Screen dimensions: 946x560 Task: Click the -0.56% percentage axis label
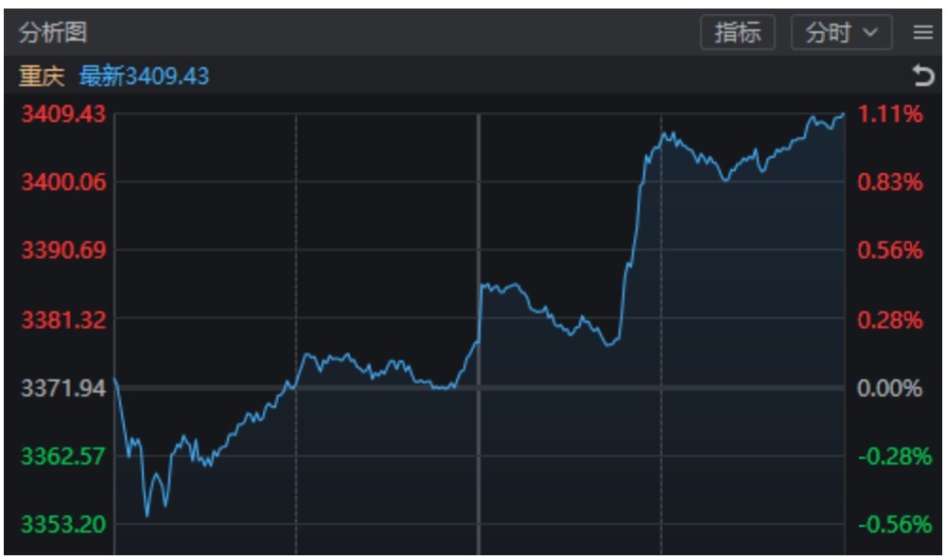893,525
